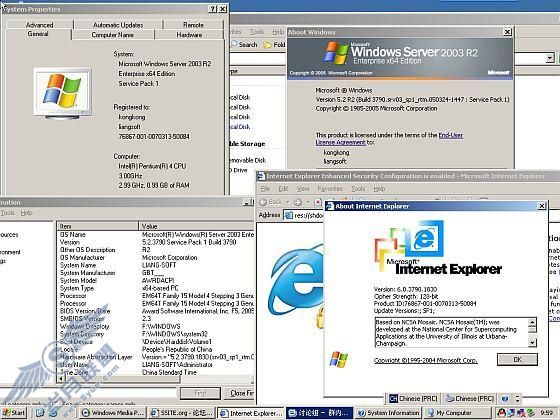Click scroll up arrow in About IE credits box
Viewport: 560px width, 420px height.
[532, 322]
